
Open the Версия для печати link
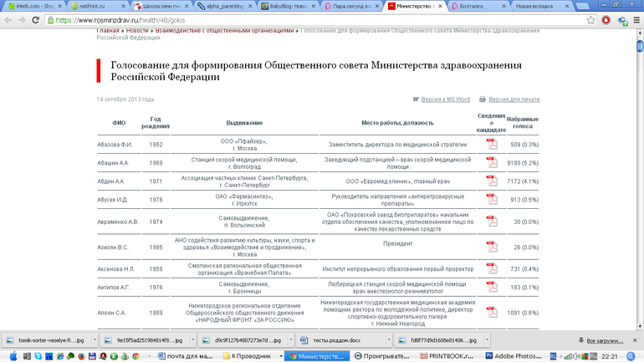coord(514,99)
